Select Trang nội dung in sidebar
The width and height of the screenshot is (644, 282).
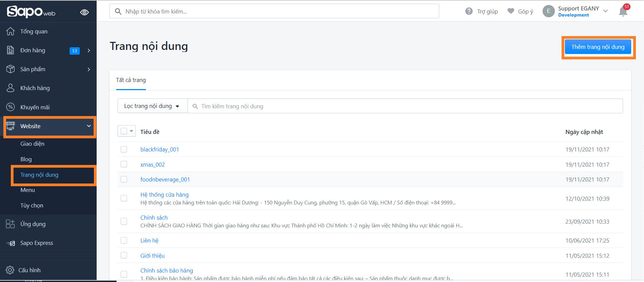[39, 175]
